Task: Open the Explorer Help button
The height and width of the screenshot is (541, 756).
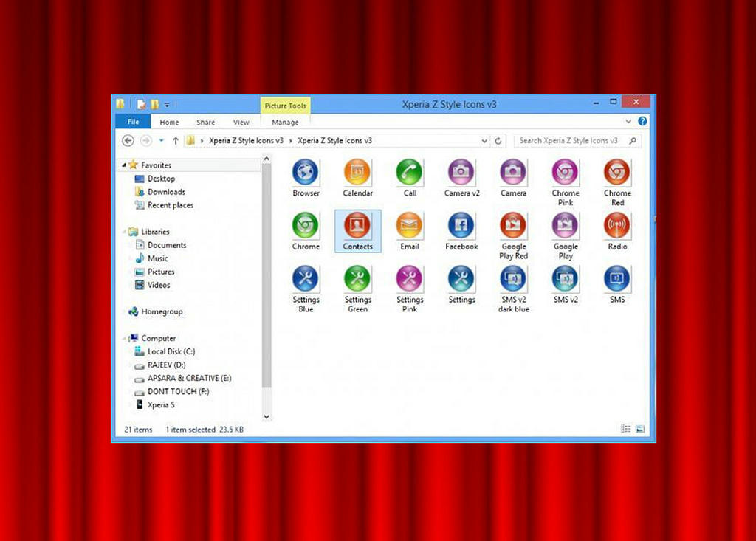Action: point(642,122)
